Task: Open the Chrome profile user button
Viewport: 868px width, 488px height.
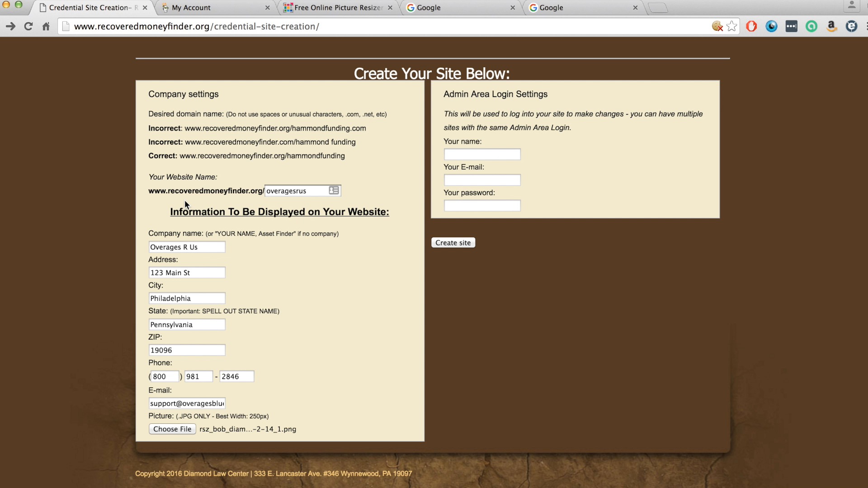Action: tap(851, 6)
